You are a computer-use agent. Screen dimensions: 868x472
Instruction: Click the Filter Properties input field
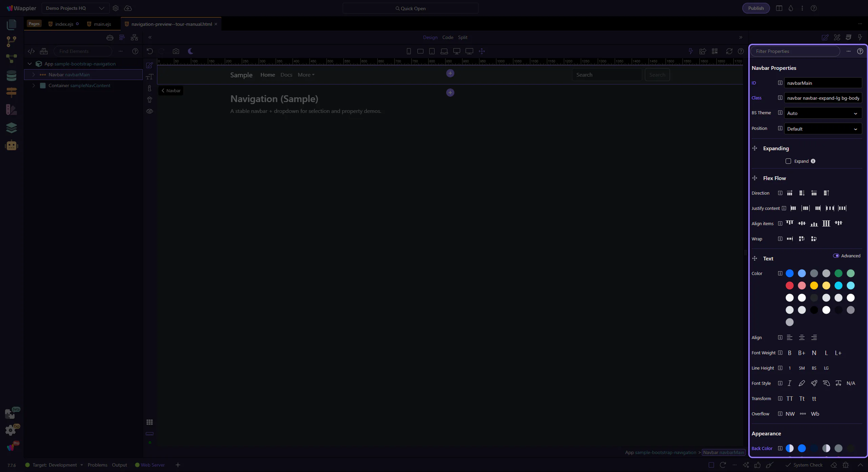tap(795, 51)
